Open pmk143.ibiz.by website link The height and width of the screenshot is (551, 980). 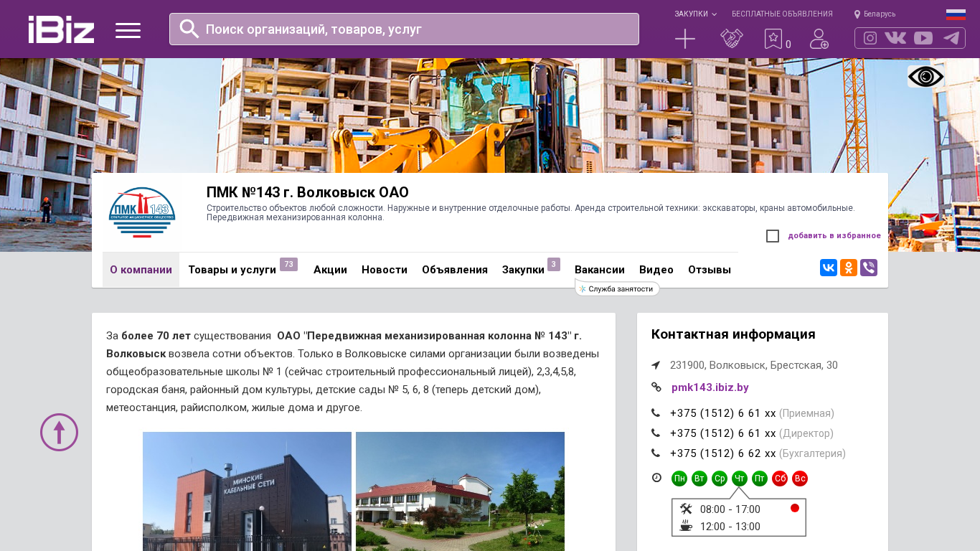click(x=710, y=387)
